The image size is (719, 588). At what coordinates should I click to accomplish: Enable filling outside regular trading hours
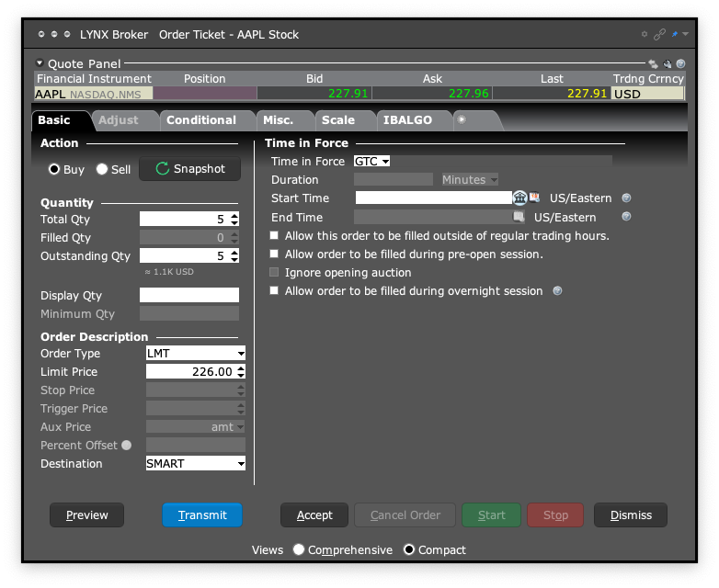(x=274, y=235)
